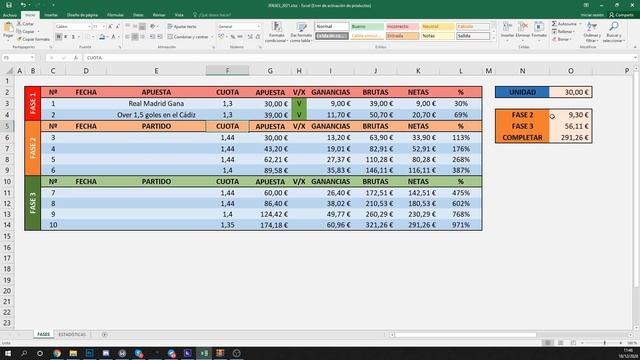Select the green V cell for Real Madrid Gana

(299, 104)
